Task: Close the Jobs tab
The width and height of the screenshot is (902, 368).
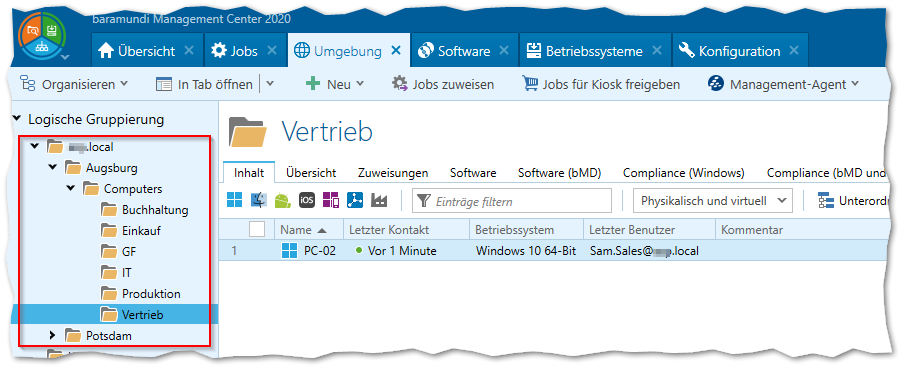Action: 272,51
